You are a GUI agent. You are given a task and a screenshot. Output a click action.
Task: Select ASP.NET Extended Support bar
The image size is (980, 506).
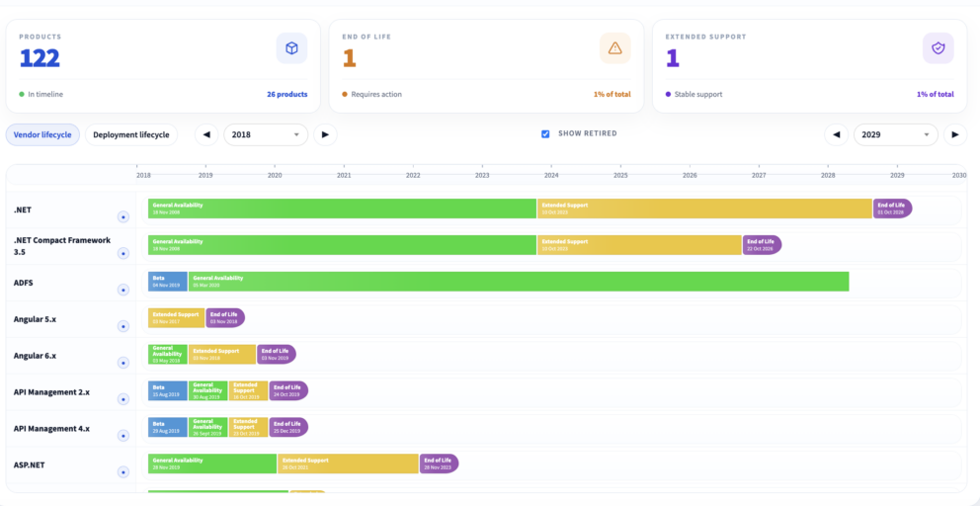348,464
